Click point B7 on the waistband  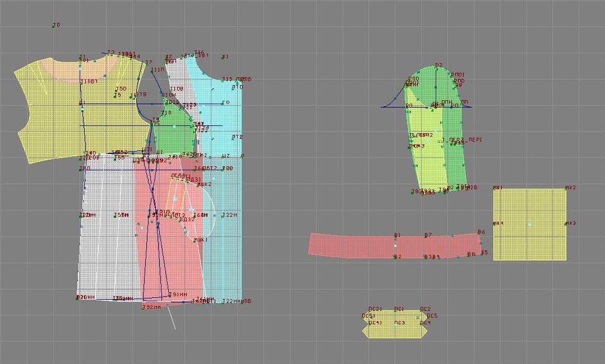coord(425,237)
